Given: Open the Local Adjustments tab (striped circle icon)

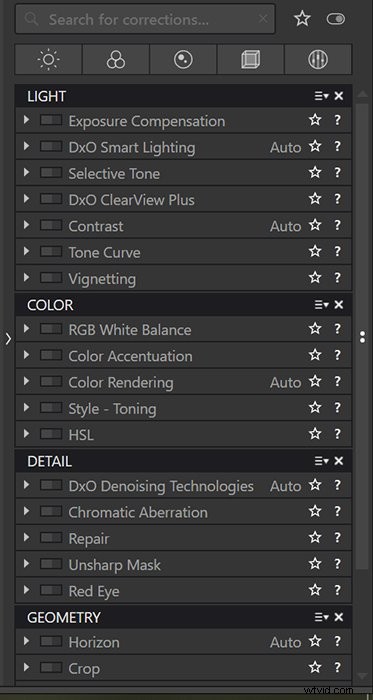Looking at the screenshot, I should (x=318, y=59).
